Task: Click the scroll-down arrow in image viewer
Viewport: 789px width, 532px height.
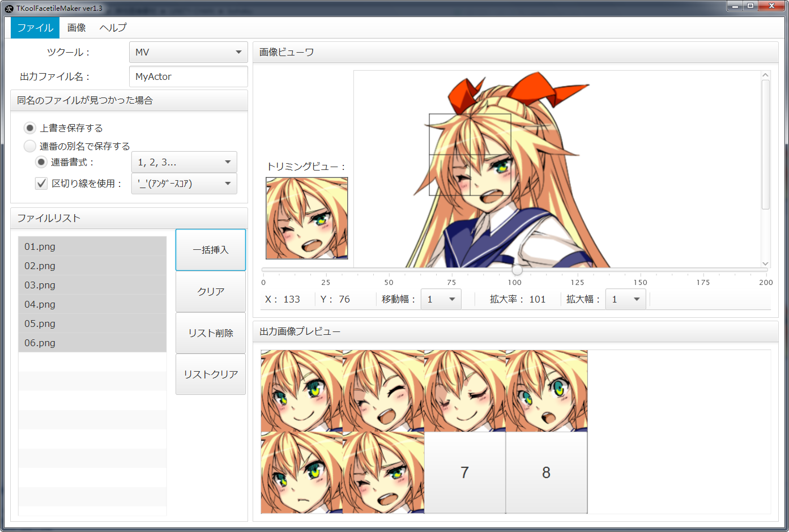Action: [766, 263]
